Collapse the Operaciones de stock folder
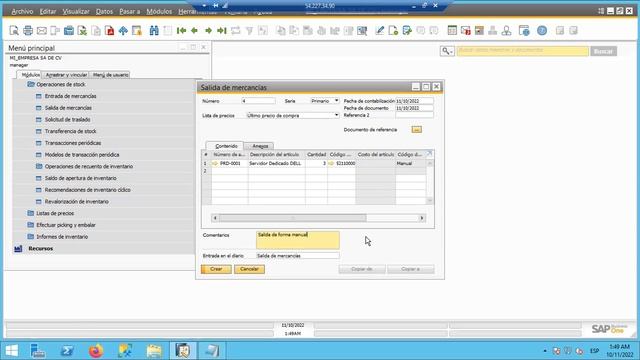The image size is (640, 360). (x=31, y=84)
